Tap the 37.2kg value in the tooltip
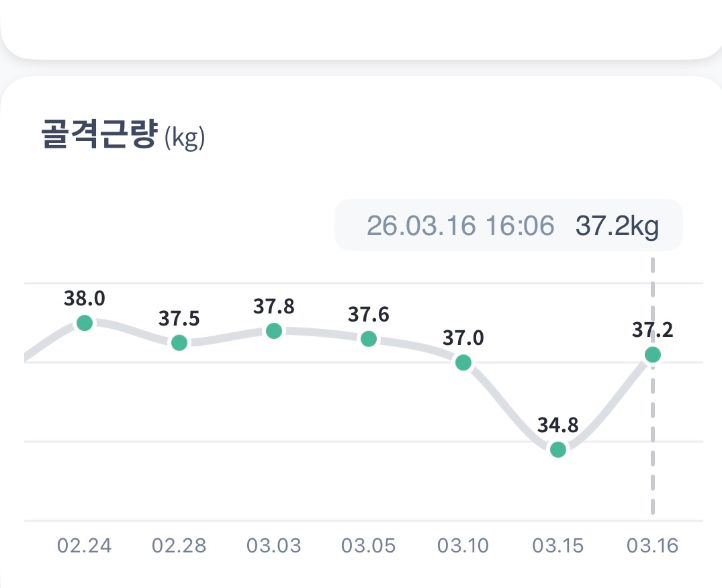Screen dimensions: 722x588 pyautogui.click(x=617, y=226)
